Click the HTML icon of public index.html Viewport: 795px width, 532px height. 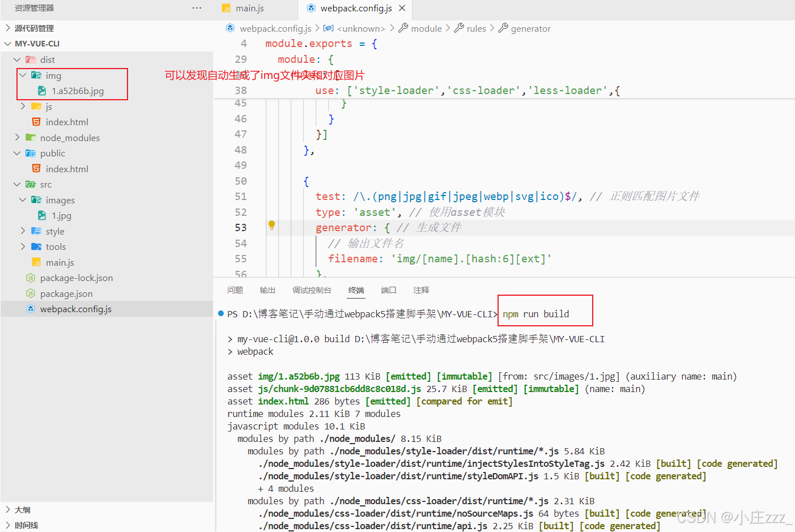point(36,169)
